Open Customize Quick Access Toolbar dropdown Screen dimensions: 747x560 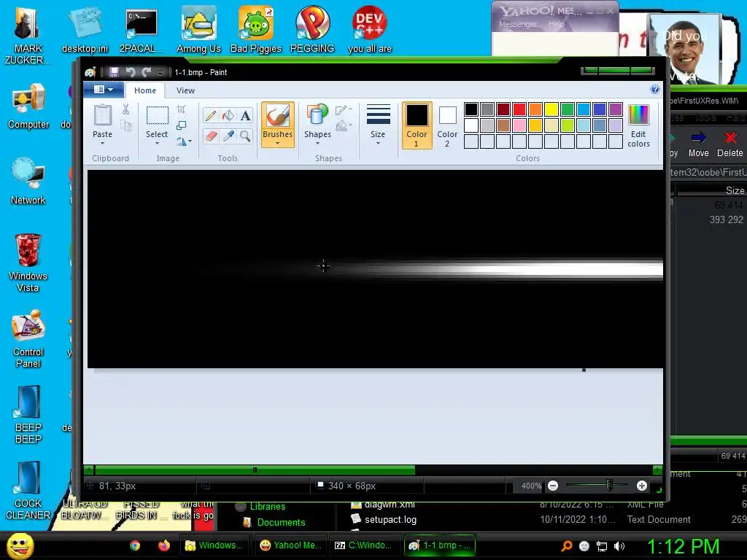160,72
